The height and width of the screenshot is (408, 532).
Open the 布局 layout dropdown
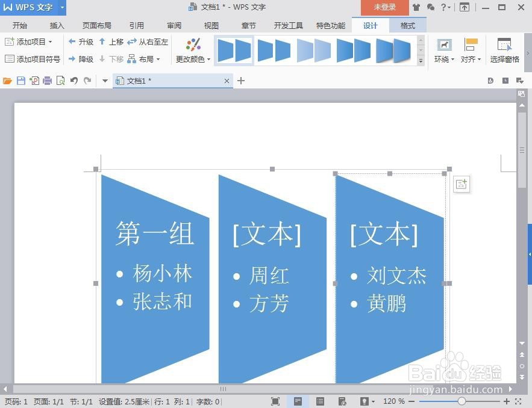[143, 60]
